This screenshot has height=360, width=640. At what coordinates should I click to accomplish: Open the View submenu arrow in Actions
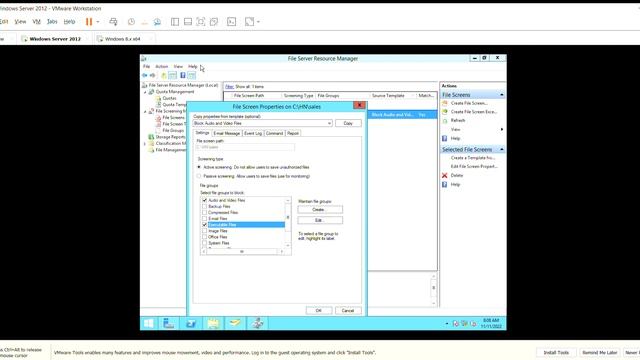click(x=502, y=129)
